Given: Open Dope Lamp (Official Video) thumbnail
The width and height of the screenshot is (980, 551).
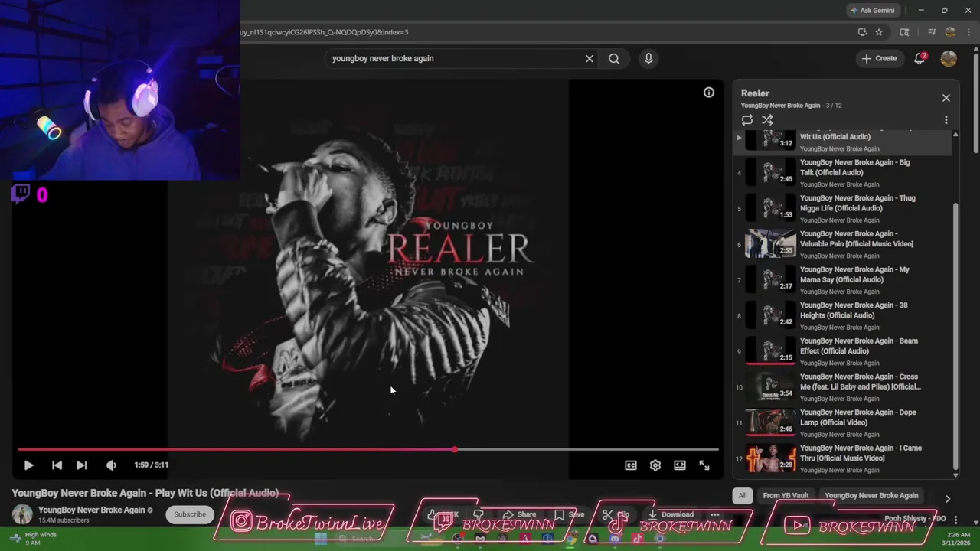Looking at the screenshot, I should pos(771,422).
